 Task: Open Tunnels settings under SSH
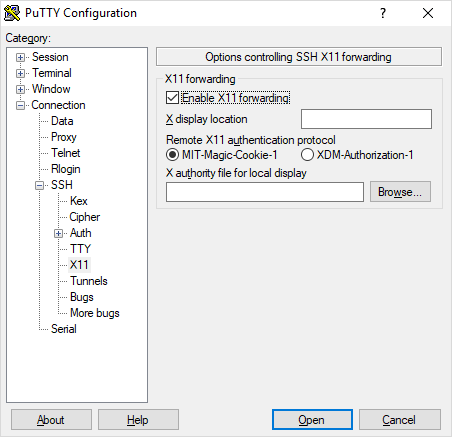89,281
